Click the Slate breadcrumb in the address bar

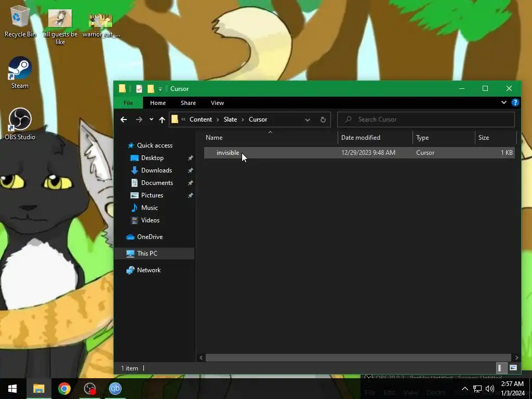tap(230, 119)
